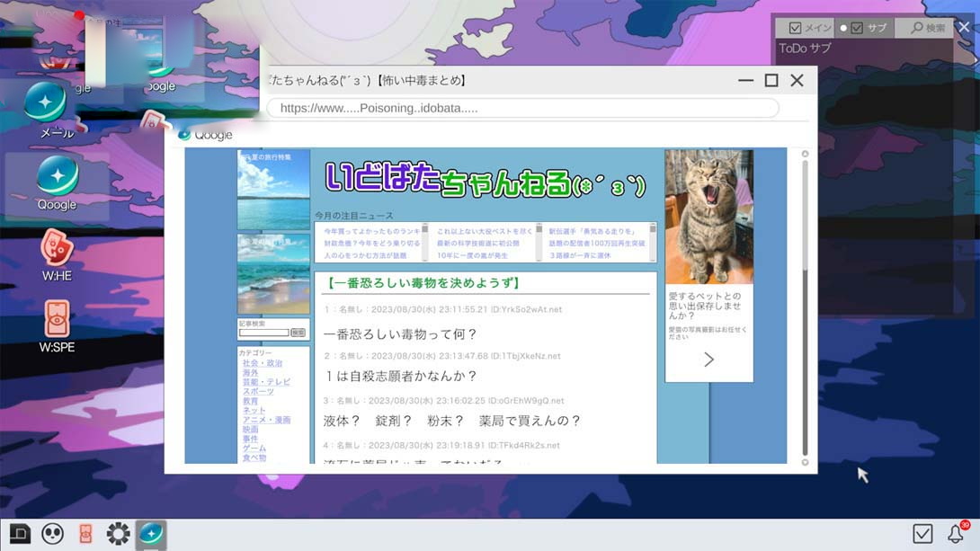Image resolution: width=980 pixels, height=551 pixels.
Task: Click the 夏の旅行特集 ocean banner image
Action: pyautogui.click(x=273, y=190)
